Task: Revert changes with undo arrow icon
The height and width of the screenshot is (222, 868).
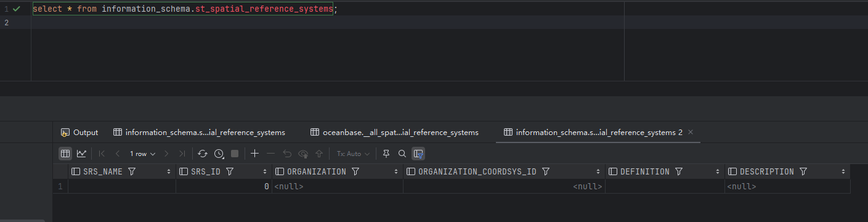Action: tap(287, 154)
